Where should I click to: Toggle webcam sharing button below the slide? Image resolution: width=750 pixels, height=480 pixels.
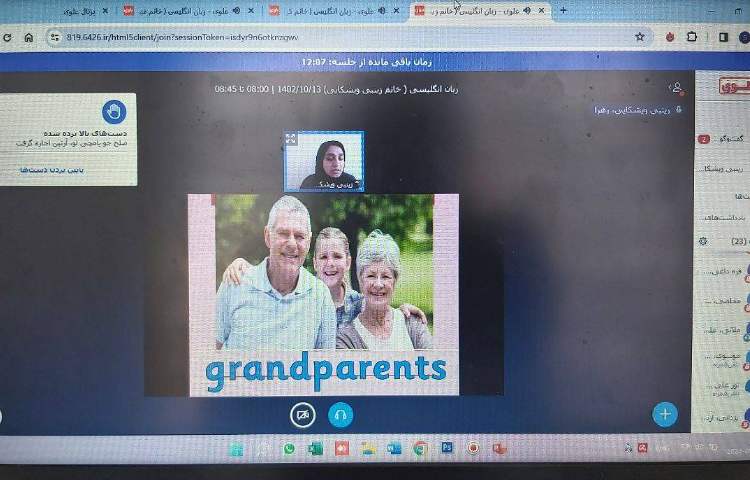303,414
